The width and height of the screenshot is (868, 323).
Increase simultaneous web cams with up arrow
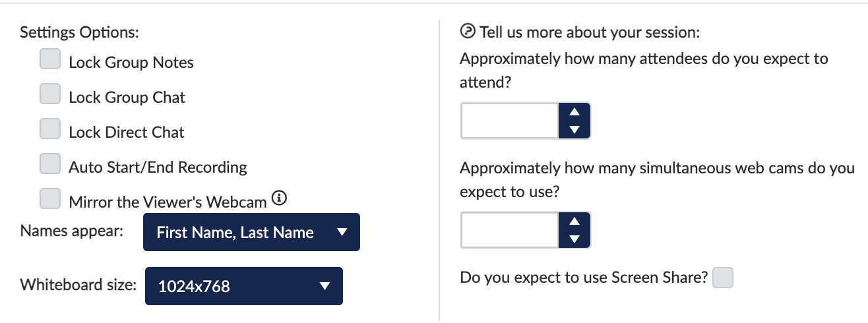click(x=574, y=221)
